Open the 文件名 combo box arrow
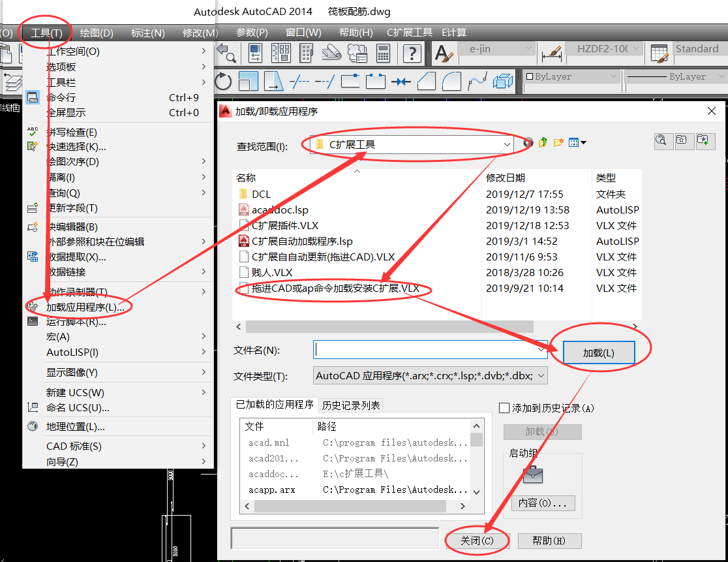The height and width of the screenshot is (562, 728). pos(541,350)
